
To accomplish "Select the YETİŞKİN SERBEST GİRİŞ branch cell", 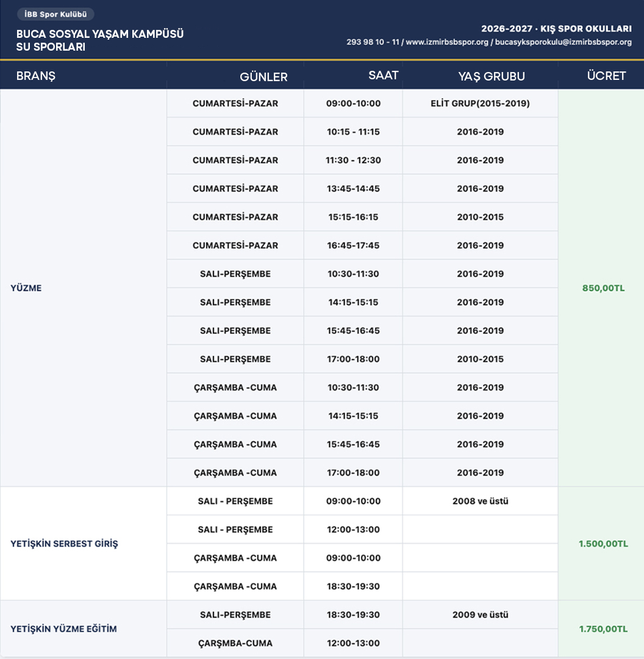I will point(83,544).
